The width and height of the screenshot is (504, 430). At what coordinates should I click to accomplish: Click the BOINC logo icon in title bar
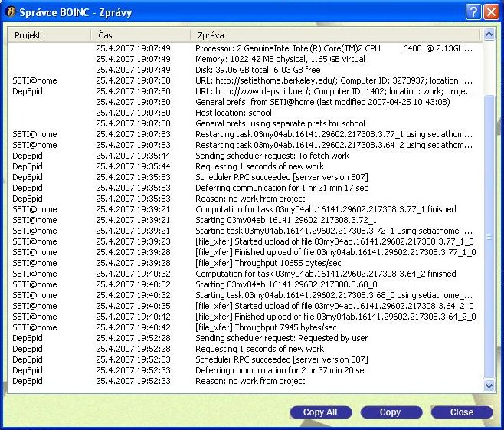click(x=10, y=12)
